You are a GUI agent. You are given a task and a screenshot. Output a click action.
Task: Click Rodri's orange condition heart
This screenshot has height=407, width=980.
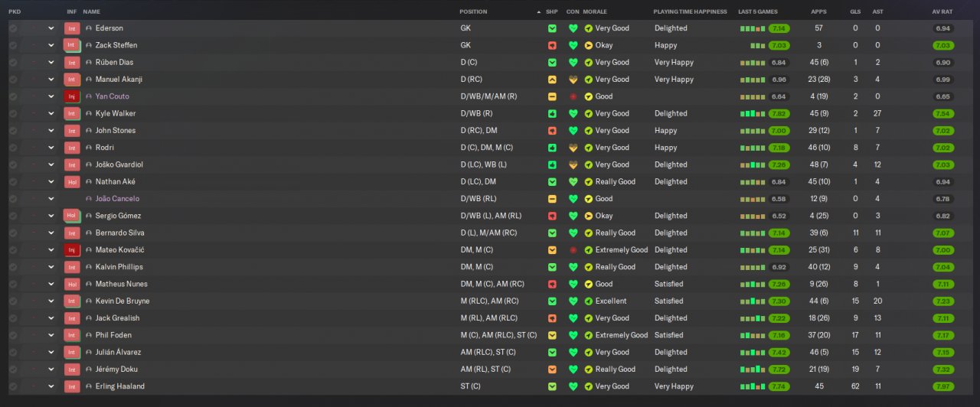point(573,148)
